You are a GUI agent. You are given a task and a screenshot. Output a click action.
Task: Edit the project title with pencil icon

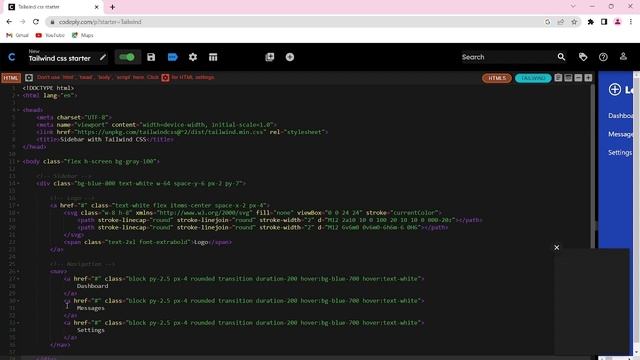tap(103, 58)
